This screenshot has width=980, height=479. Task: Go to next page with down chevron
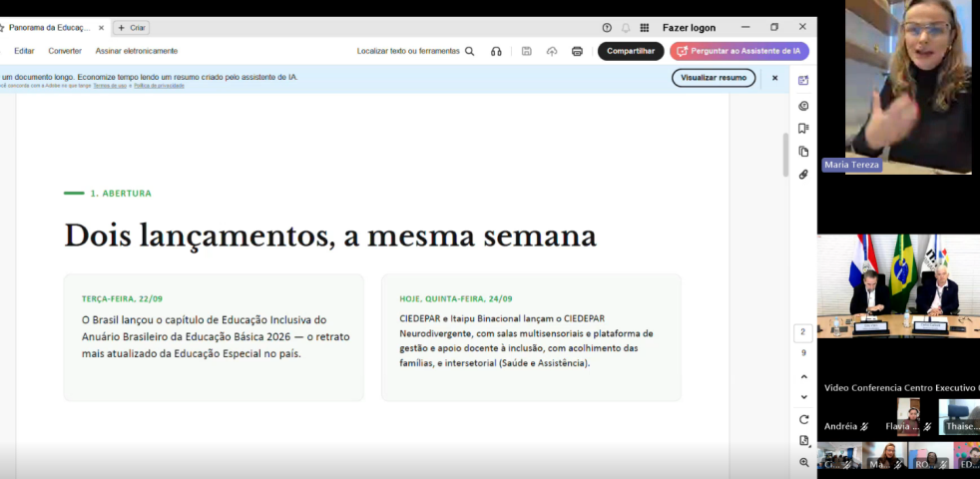pos(803,397)
